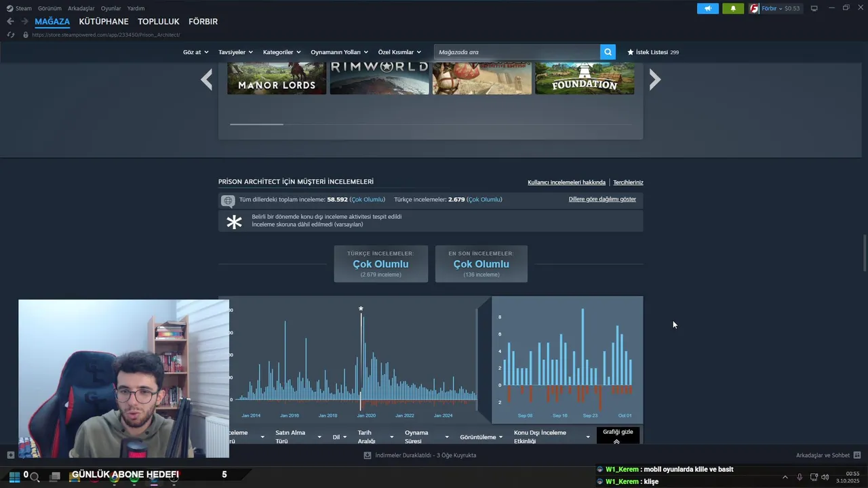Expand the Tavsiyeler dropdown
The height and width of the screenshot is (488, 868).
[235, 52]
